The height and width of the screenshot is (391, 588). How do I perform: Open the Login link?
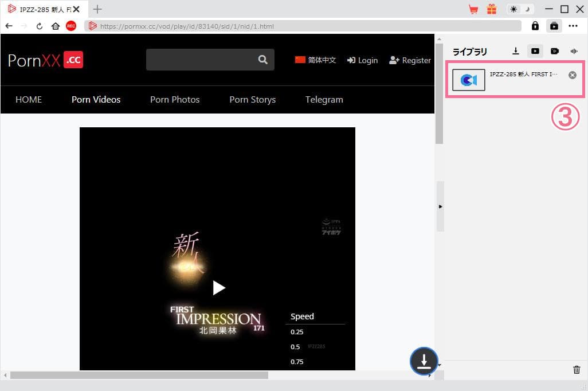[362, 60]
